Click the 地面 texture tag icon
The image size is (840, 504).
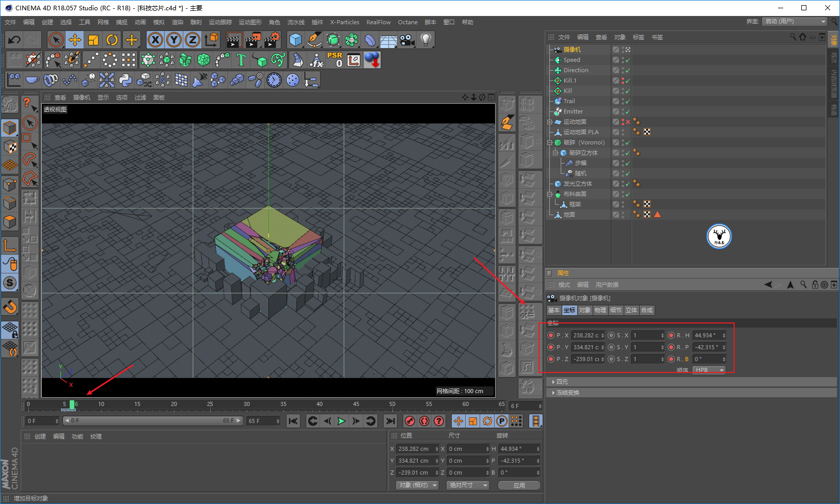point(647,215)
